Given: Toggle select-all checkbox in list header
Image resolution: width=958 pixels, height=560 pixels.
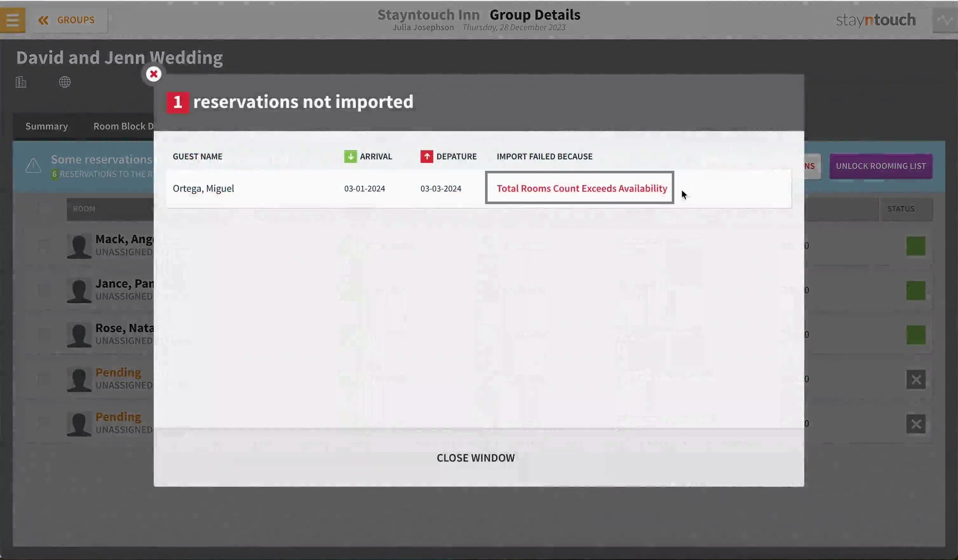Looking at the screenshot, I should pos(44,209).
